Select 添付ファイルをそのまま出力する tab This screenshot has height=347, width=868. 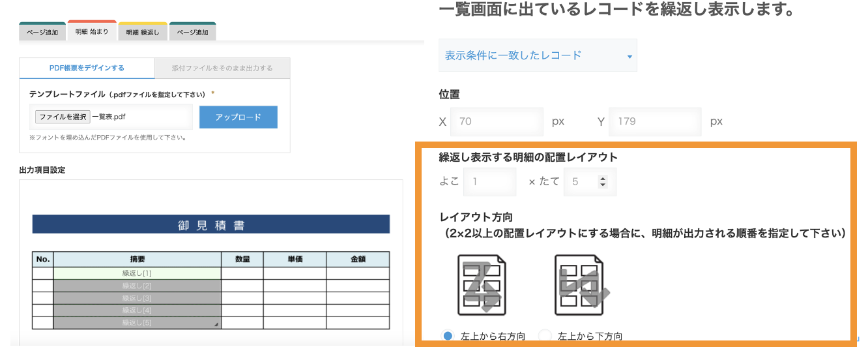pyautogui.click(x=222, y=68)
